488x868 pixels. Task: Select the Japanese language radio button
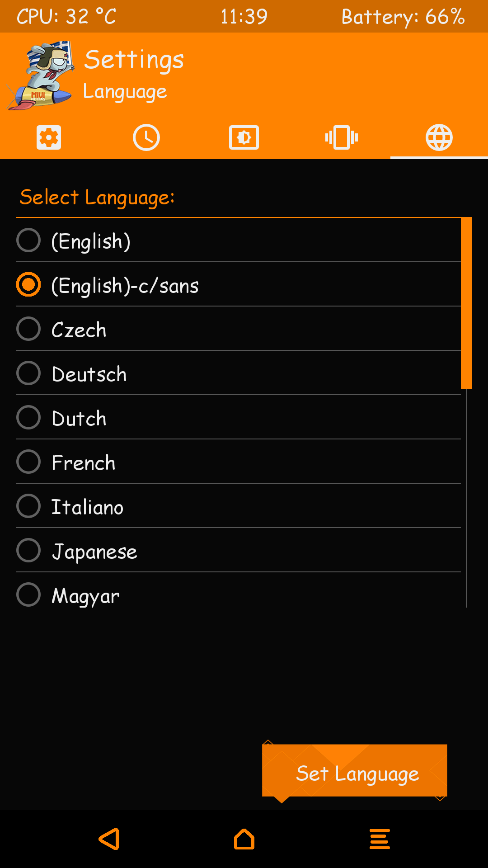coord(28,550)
